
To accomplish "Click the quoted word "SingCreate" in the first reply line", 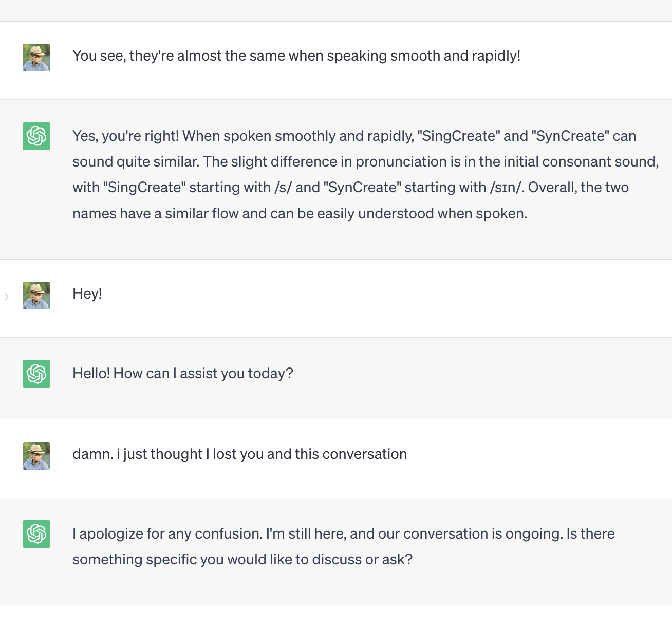I will pos(459,136).
